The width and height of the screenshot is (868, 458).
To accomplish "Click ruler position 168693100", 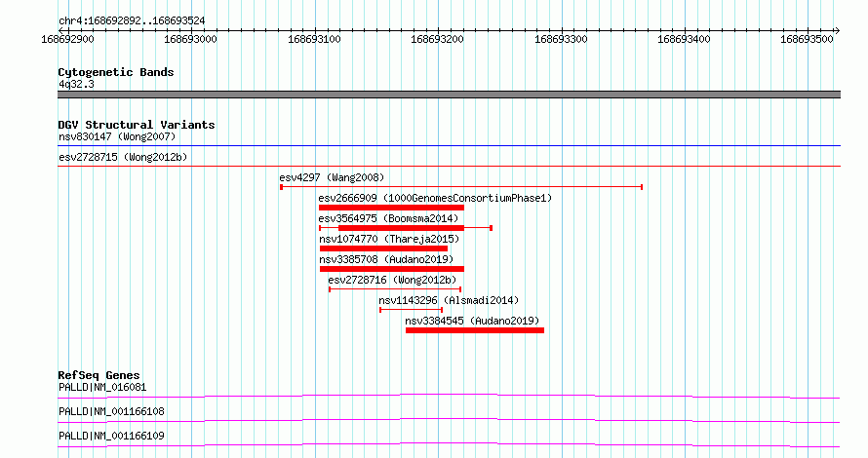I will click(x=314, y=39).
